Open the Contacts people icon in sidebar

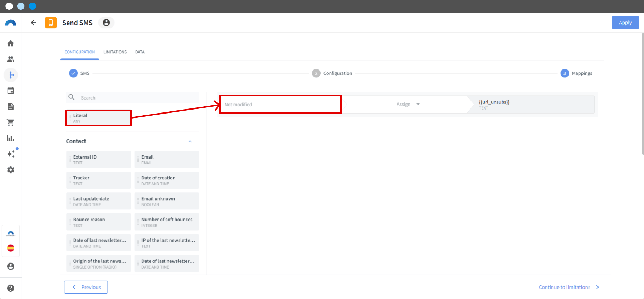click(11, 59)
